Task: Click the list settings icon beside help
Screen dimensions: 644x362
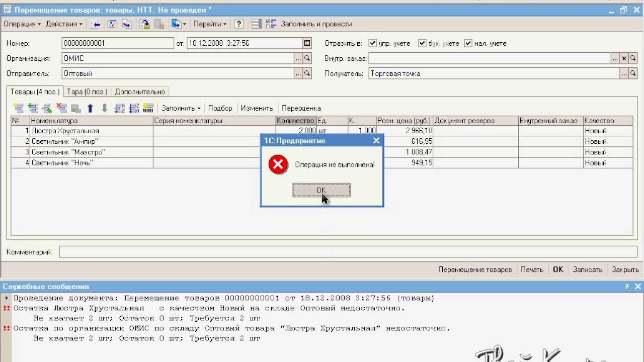Action: pos(257,24)
